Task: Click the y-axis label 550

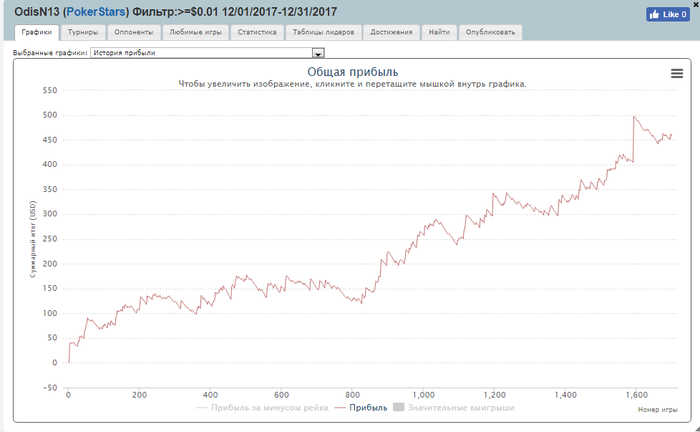Action: (50, 91)
